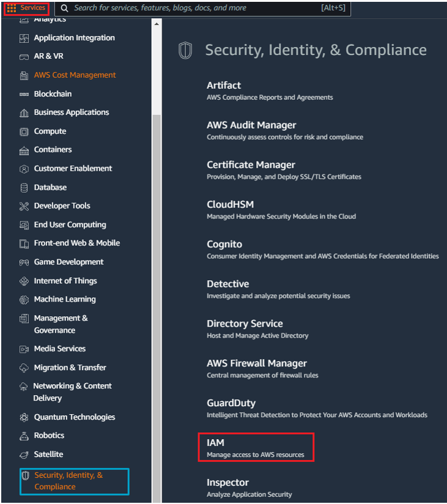This screenshot has height=504, width=447.
Task: Click the category list scrollbar thumb
Action: coord(157,308)
